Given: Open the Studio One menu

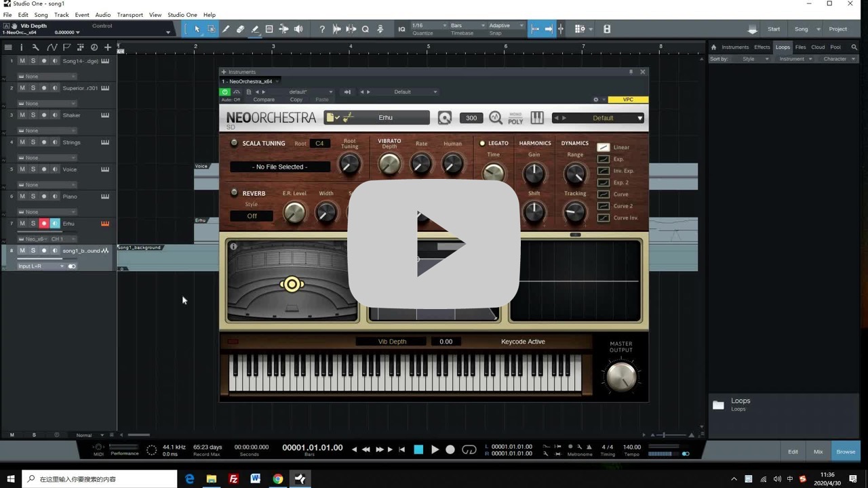Looking at the screenshot, I should (x=182, y=15).
